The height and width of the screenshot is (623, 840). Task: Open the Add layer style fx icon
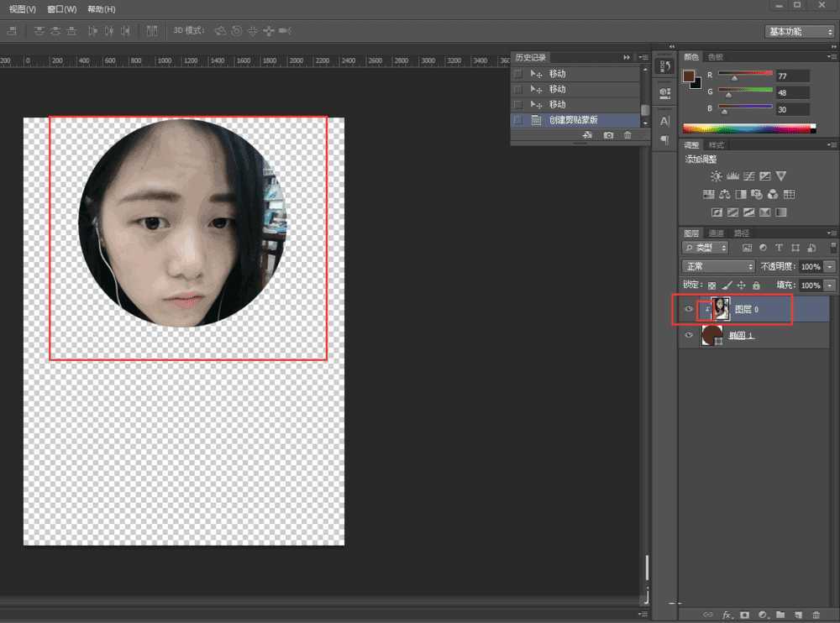(x=727, y=615)
